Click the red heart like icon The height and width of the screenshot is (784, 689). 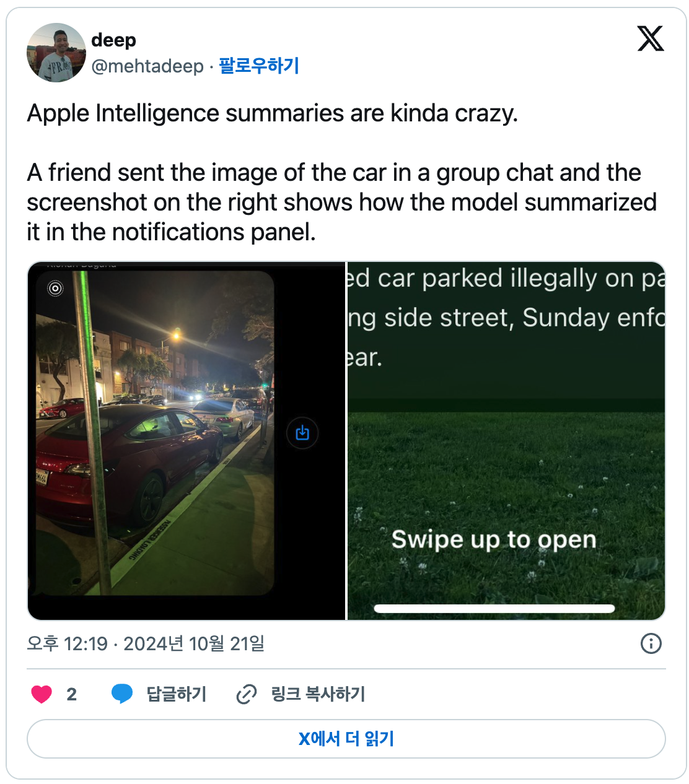(x=42, y=694)
